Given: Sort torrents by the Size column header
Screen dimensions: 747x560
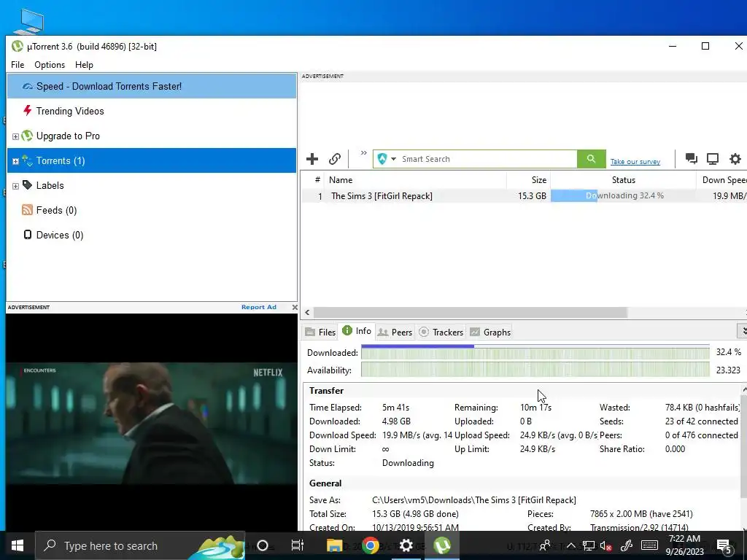Looking at the screenshot, I should coord(528,180).
